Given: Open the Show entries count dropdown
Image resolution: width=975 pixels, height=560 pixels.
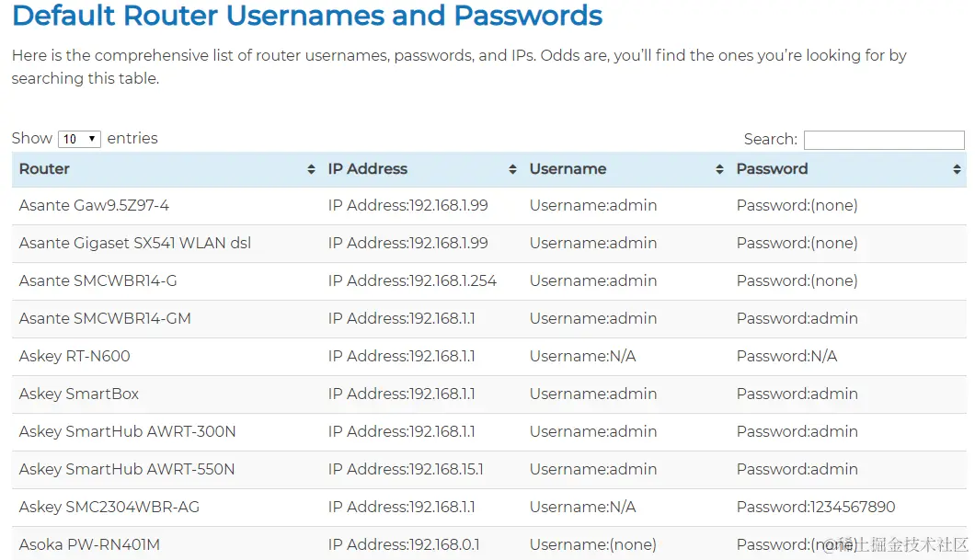Looking at the screenshot, I should pos(79,139).
